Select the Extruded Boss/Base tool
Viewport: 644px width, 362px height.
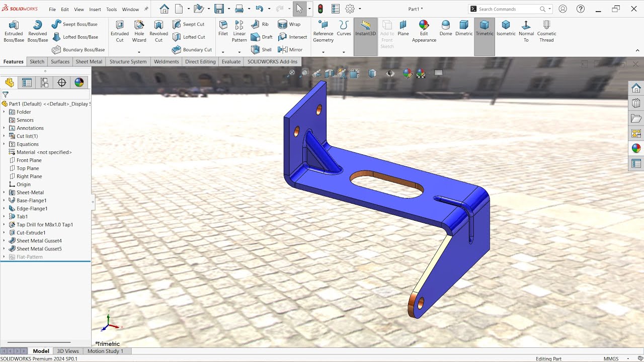[14, 31]
